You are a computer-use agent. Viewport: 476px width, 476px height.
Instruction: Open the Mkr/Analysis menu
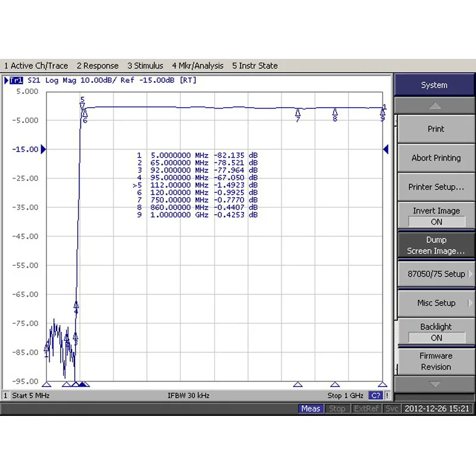(x=198, y=65)
